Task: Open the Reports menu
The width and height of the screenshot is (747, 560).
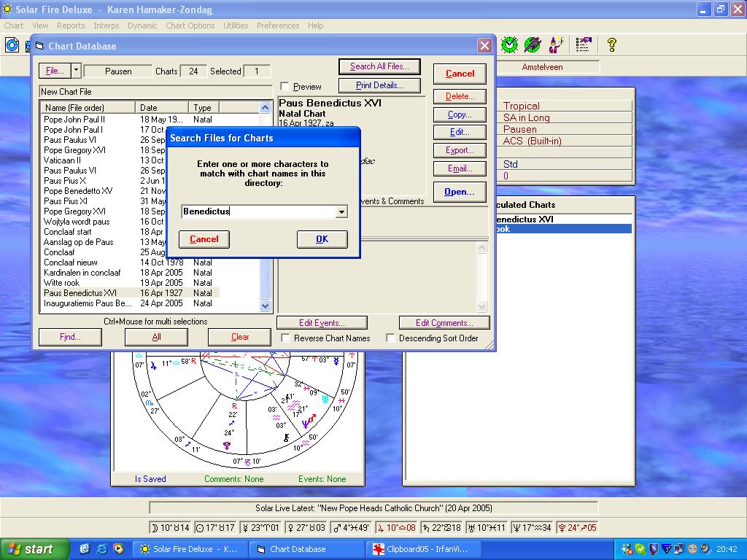Action: [x=71, y=26]
